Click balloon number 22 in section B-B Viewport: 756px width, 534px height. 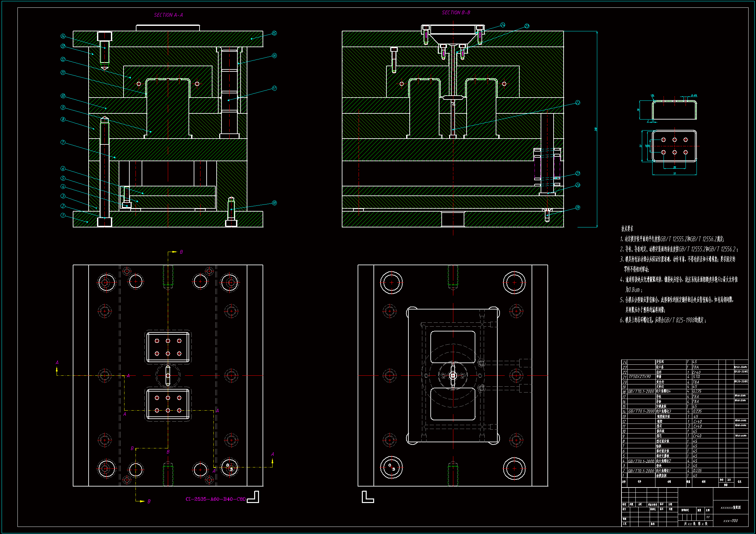click(x=578, y=103)
